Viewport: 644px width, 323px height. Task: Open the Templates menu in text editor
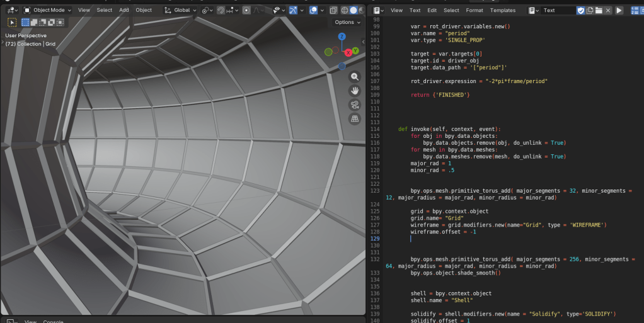(502, 11)
